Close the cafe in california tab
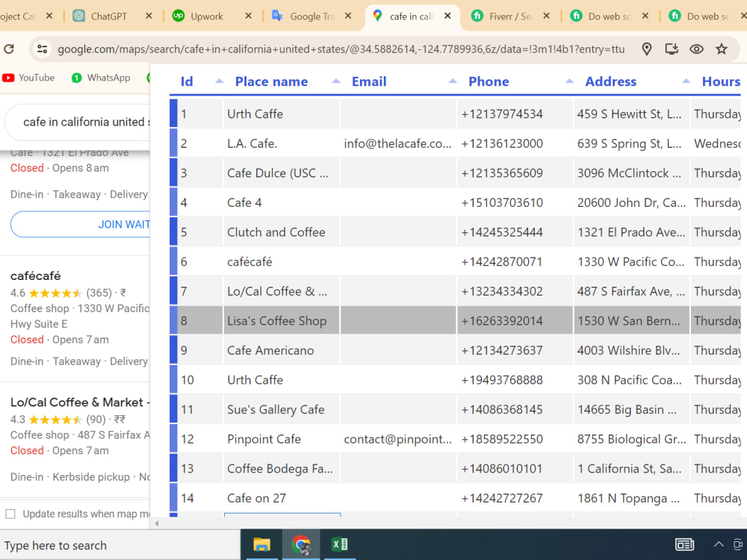Image resolution: width=747 pixels, height=560 pixels. (447, 16)
